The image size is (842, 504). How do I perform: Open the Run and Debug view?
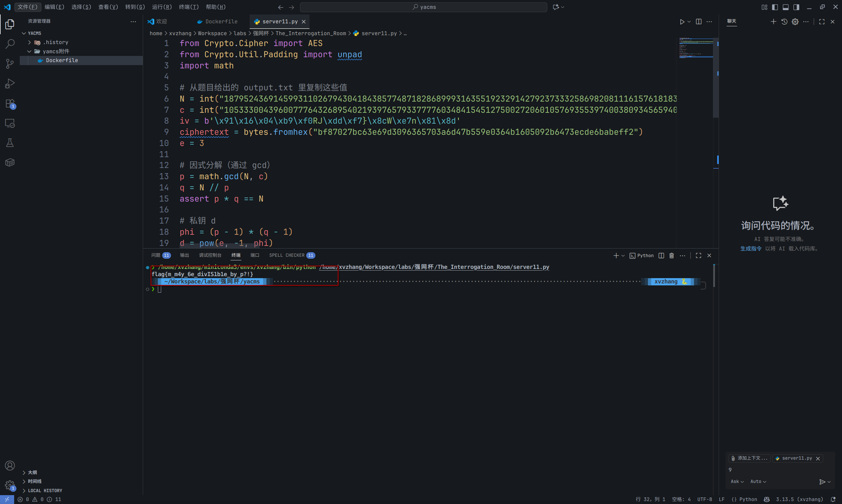(10, 84)
